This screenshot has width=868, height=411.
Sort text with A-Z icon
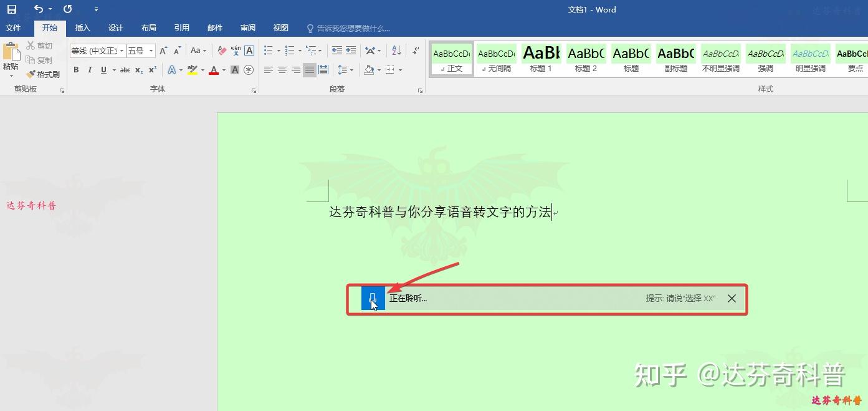tap(396, 51)
